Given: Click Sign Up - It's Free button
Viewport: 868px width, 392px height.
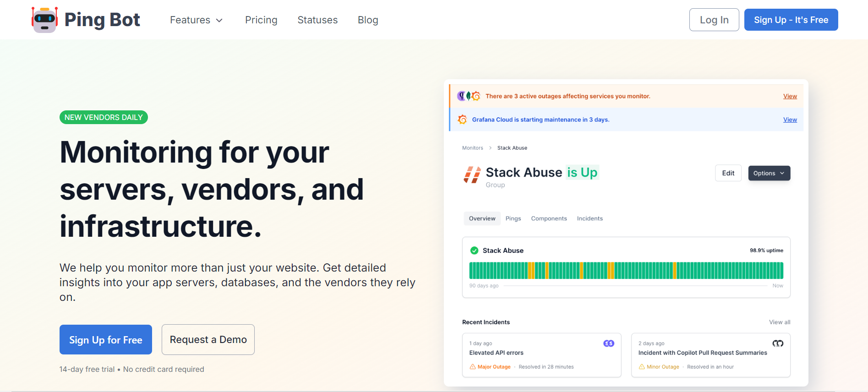Looking at the screenshot, I should tap(791, 20).
